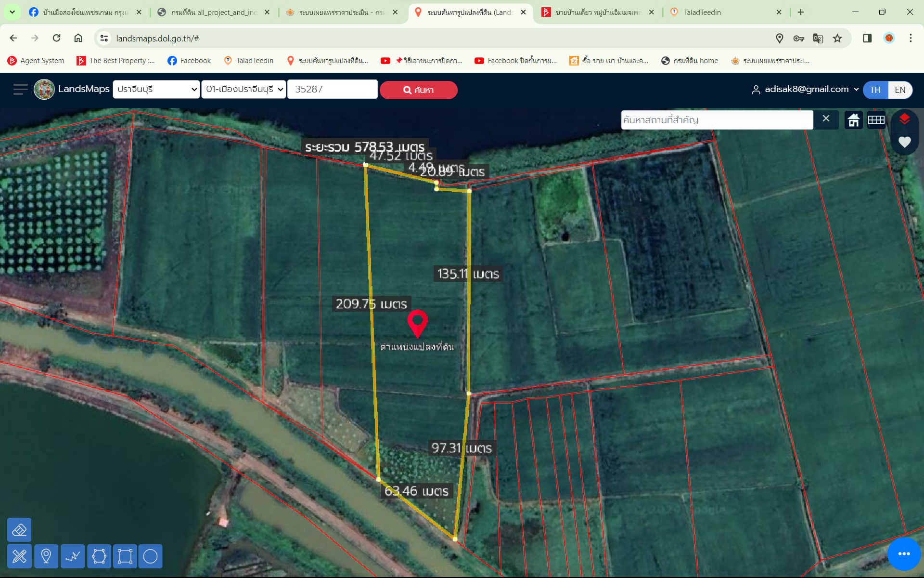Open the Facebook bookmark

pyautogui.click(x=189, y=61)
